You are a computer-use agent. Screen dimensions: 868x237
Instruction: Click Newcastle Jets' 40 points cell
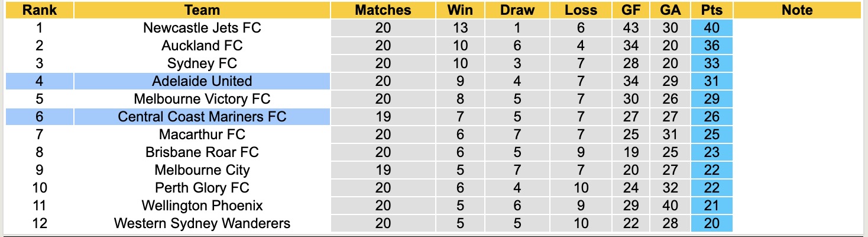point(711,28)
